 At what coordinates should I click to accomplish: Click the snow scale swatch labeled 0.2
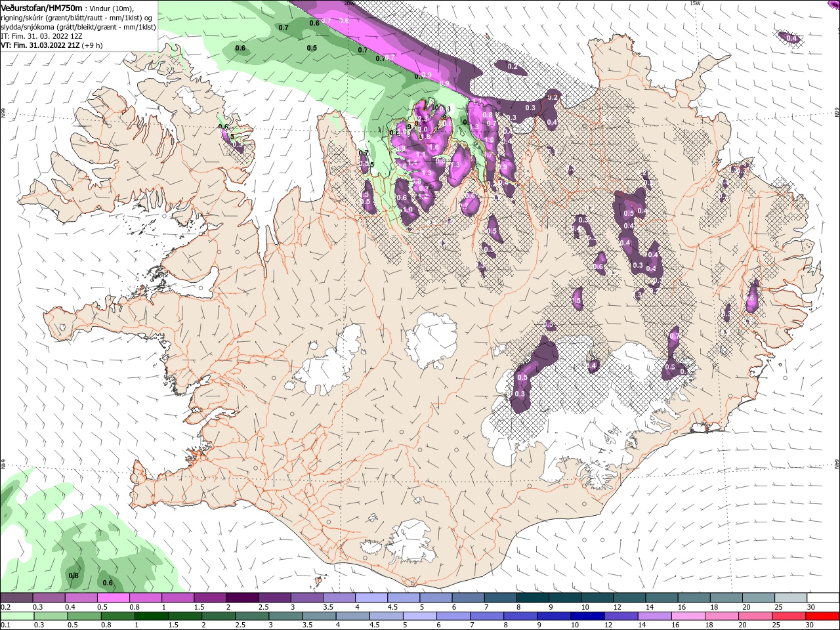[16, 598]
